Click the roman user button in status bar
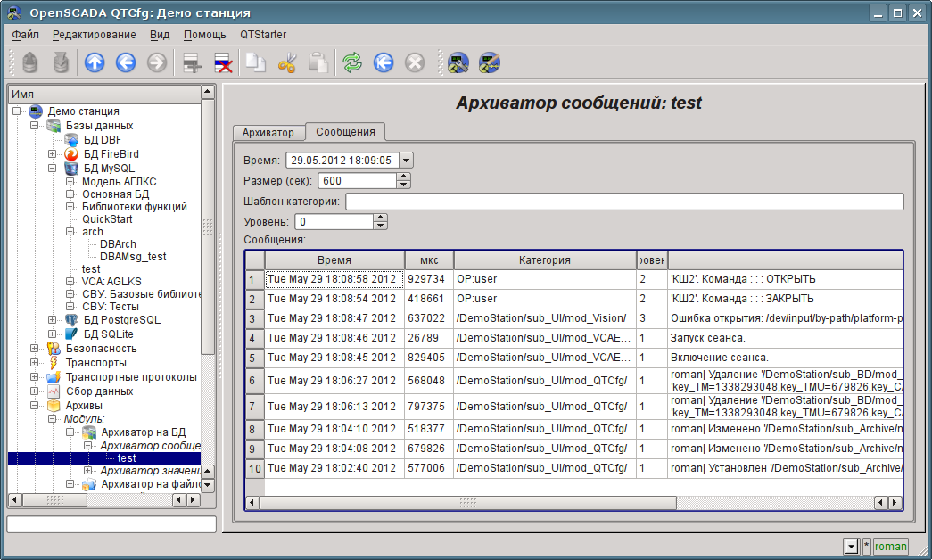The width and height of the screenshot is (932, 560). coord(890,547)
